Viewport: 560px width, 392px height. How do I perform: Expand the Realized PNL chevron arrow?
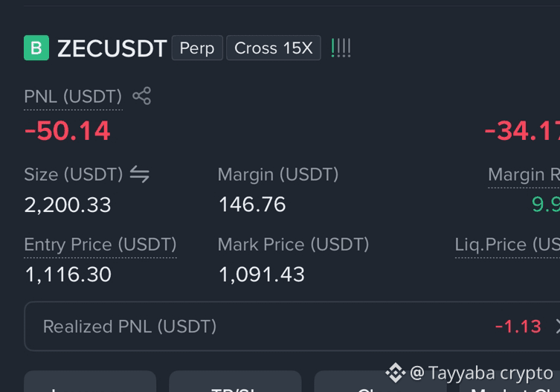pyautogui.click(x=557, y=327)
